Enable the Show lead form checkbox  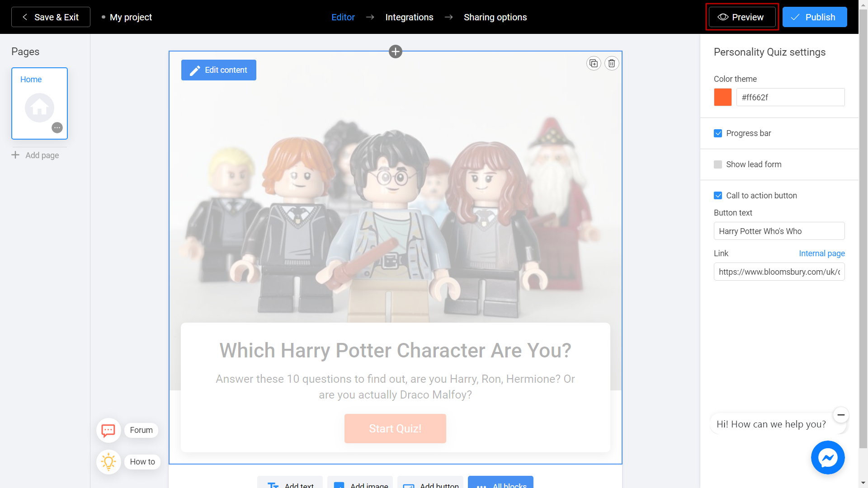(718, 164)
